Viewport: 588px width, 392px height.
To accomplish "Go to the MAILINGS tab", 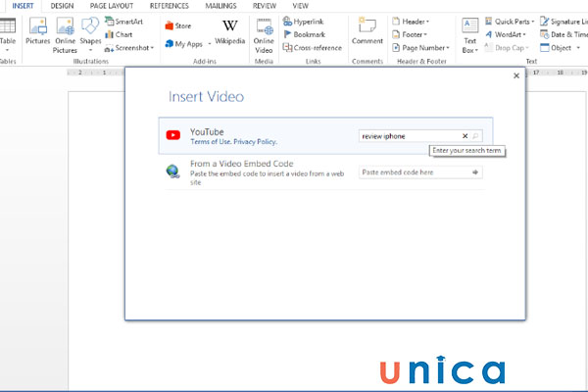I will point(220,6).
